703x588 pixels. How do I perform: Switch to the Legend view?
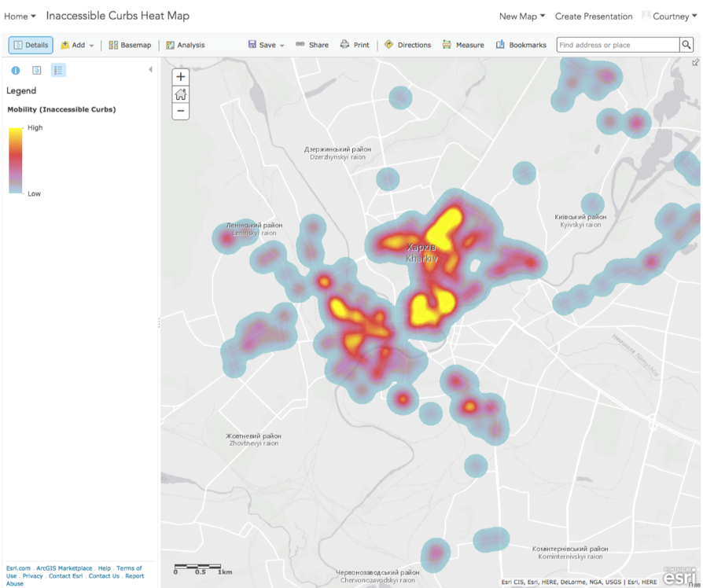[57, 70]
